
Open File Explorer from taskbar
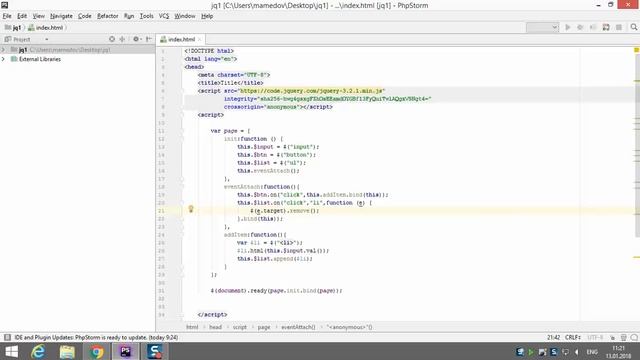(x=67, y=351)
